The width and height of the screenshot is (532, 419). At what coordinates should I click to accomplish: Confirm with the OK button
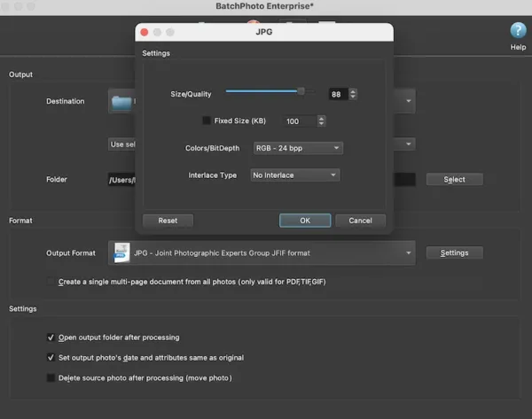[305, 221]
